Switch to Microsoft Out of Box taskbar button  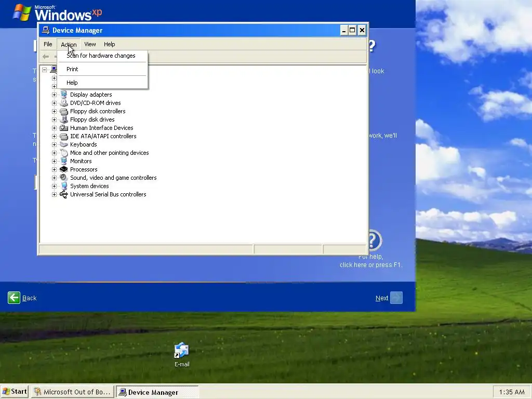73,392
